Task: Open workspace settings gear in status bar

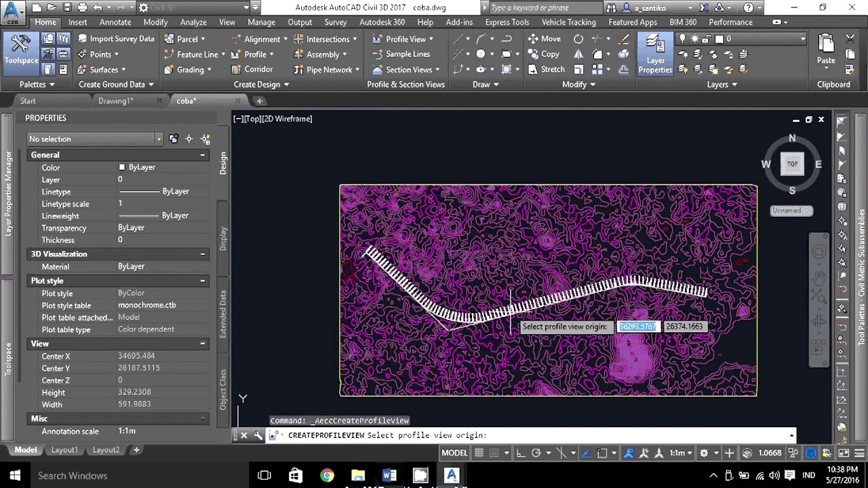Action: 704,453
